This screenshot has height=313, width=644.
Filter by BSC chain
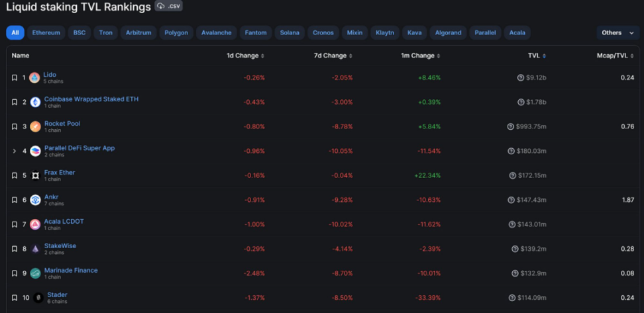pyautogui.click(x=80, y=33)
